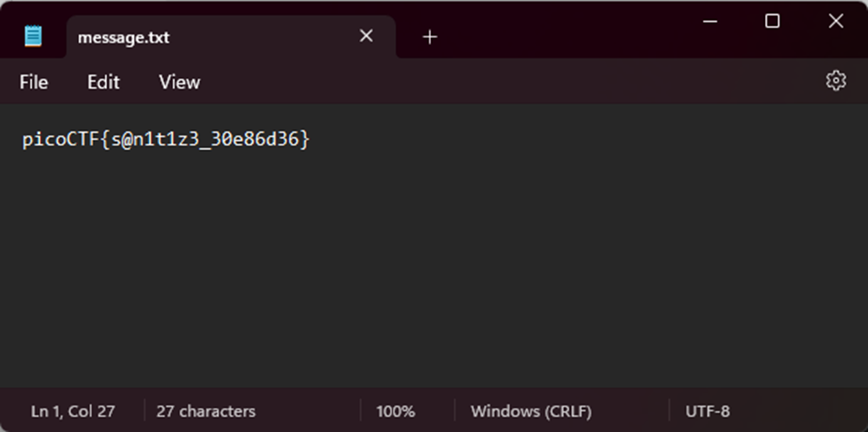Click the Notepad app icon in title bar

coord(33,36)
